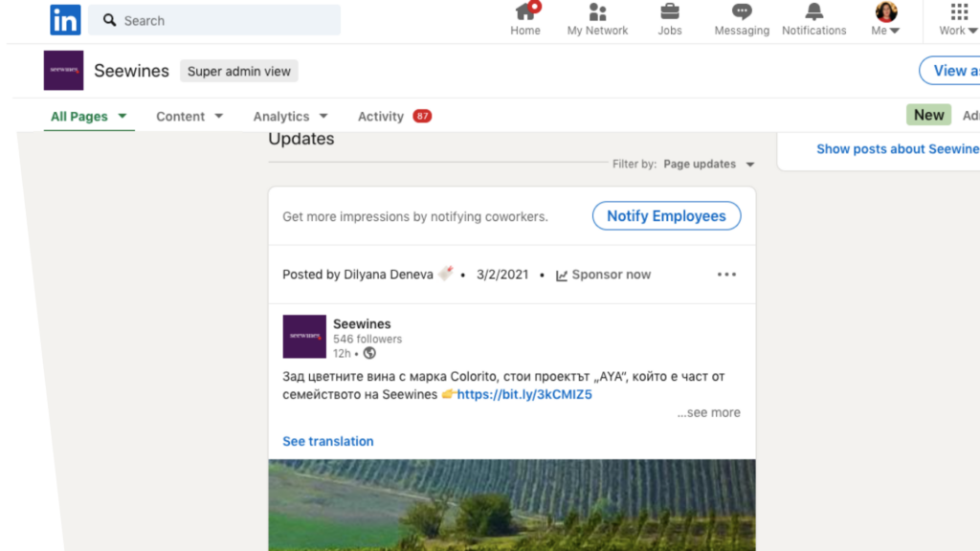Click the View as button
This screenshot has height=551, width=980.
pyautogui.click(x=950, y=71)
